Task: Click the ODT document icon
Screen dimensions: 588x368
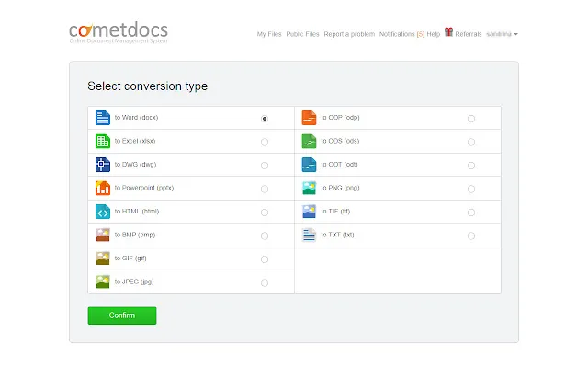Action: (309, 165)
